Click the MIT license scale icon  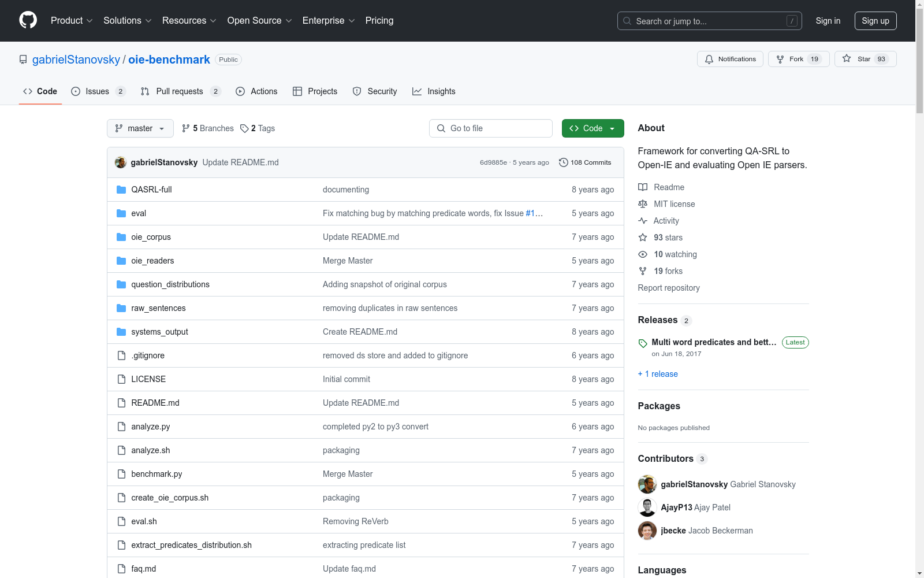click(643, 204)
